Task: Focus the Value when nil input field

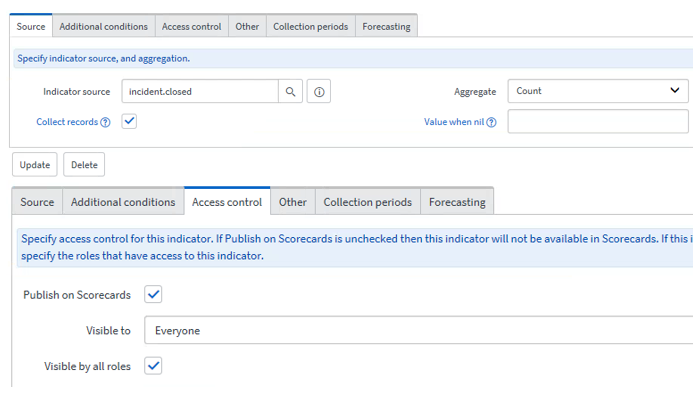Action: click(598, 122)
